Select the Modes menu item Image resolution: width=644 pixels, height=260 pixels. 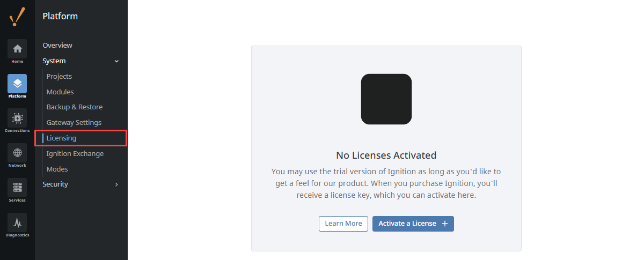pos(57,169)
